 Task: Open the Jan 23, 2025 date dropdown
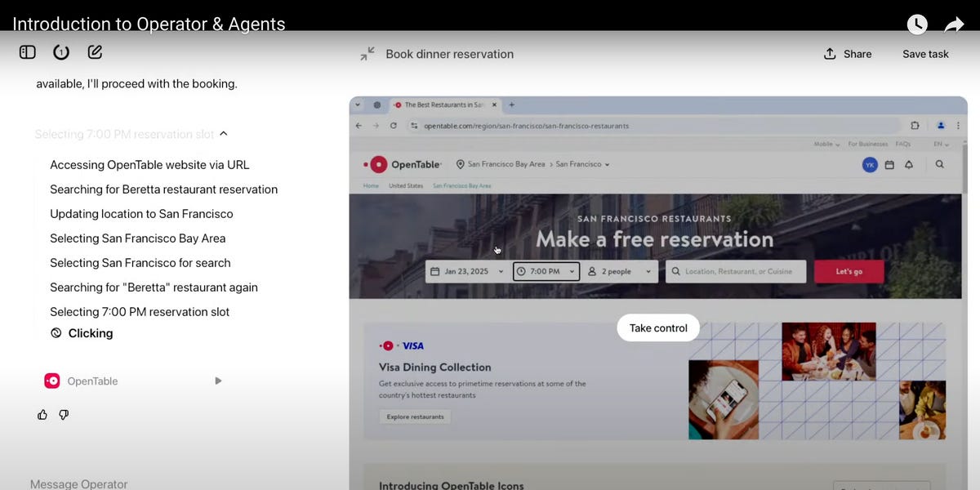467,271
